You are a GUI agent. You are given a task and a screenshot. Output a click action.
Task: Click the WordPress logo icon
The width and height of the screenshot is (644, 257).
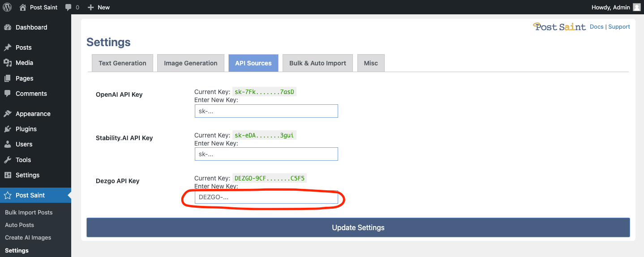tap(7, 7)
